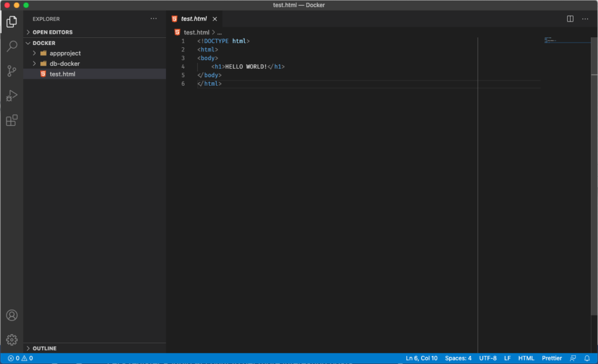598x364 pixels.
Task: Open the Run and Debug view
Action: (x=12, y=96)
